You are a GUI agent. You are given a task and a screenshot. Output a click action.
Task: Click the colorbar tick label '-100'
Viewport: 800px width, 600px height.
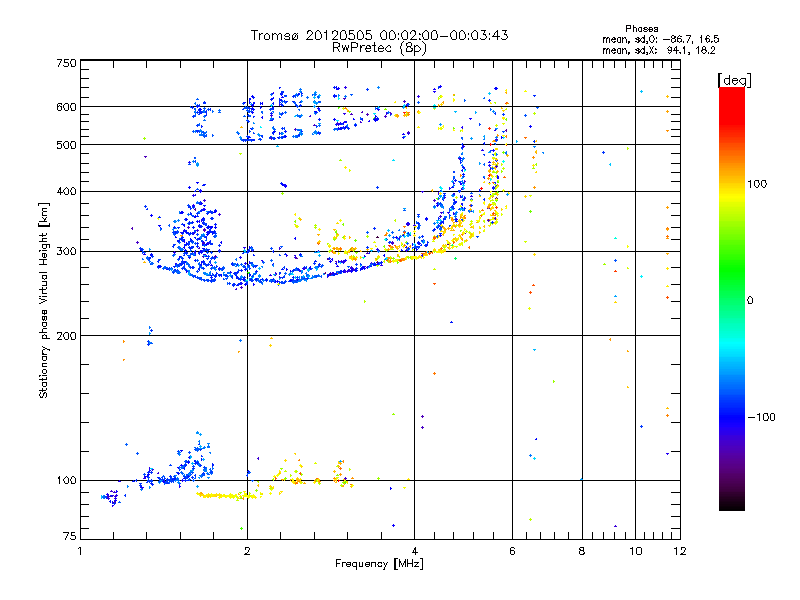761,417
